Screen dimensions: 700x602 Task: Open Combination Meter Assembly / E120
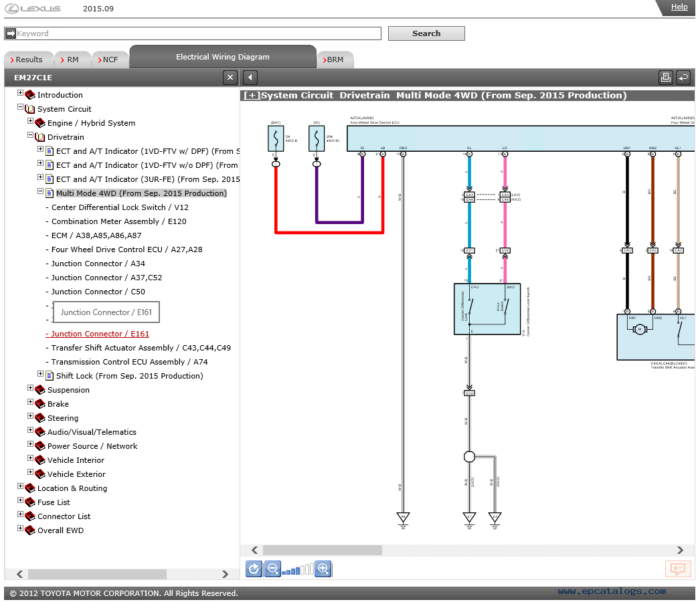(x=118, y=221)
